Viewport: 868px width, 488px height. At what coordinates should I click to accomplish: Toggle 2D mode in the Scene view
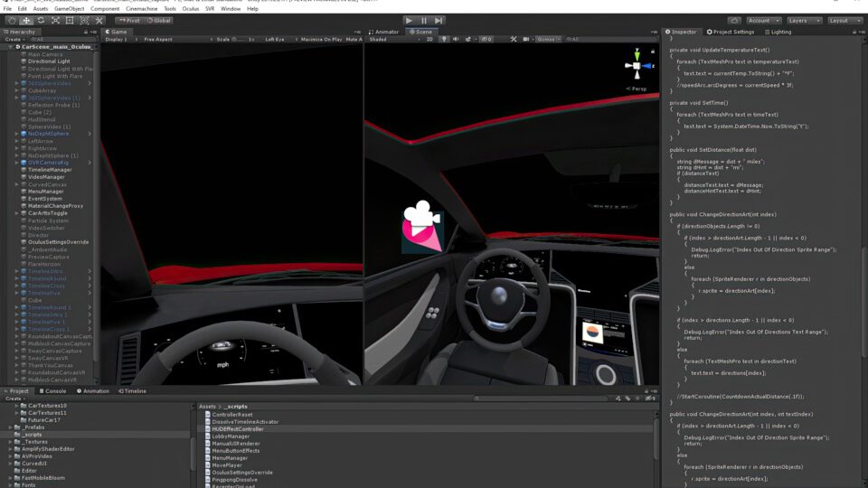click(429, 39)
